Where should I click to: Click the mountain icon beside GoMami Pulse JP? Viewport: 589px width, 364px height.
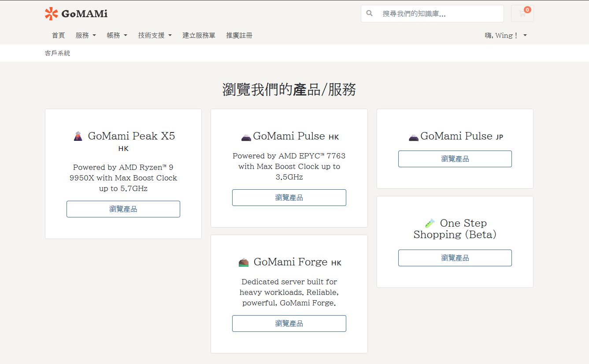click(413, 137)
